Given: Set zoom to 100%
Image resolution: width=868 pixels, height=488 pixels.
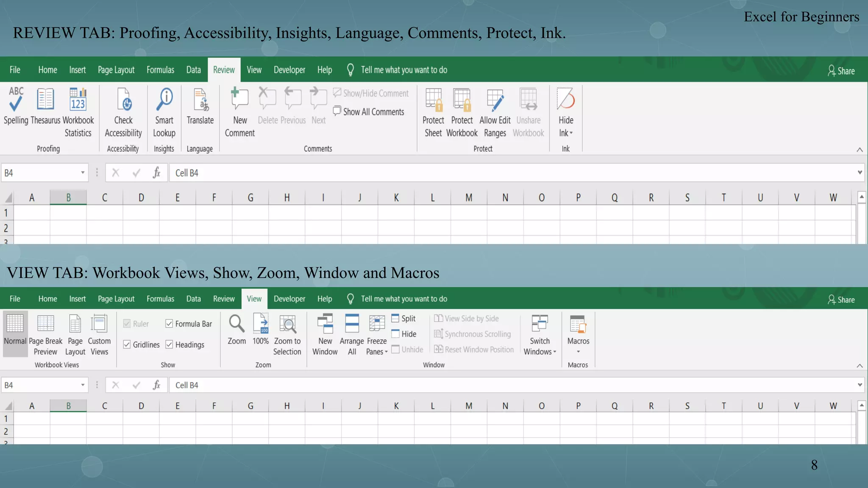Looking at the screenshot, I should 261,330.
